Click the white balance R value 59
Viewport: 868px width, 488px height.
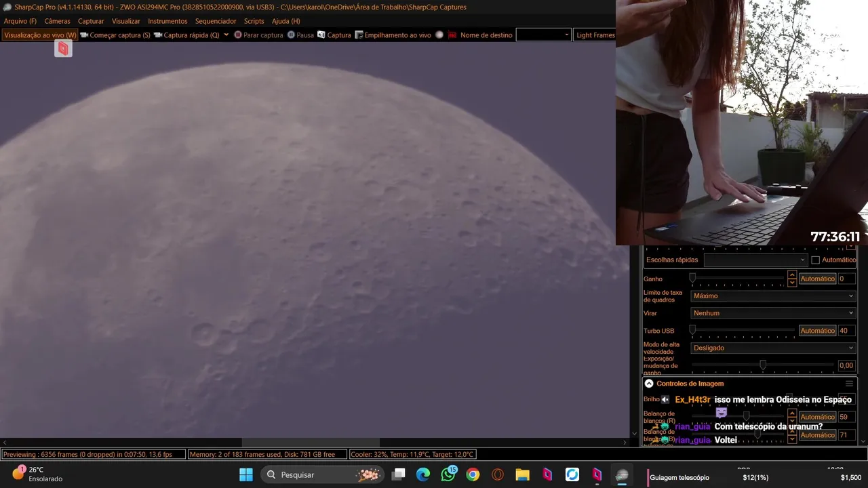tap(846, 417)
